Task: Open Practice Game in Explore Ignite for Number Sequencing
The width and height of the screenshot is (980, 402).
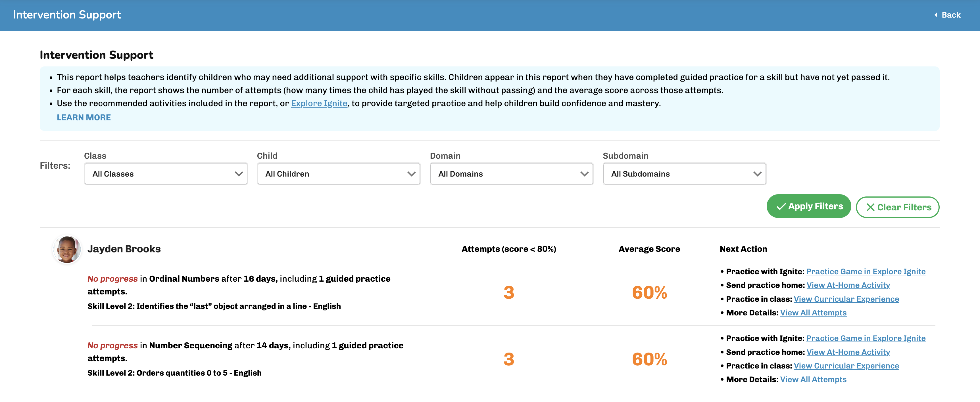Action: point(866,338)
